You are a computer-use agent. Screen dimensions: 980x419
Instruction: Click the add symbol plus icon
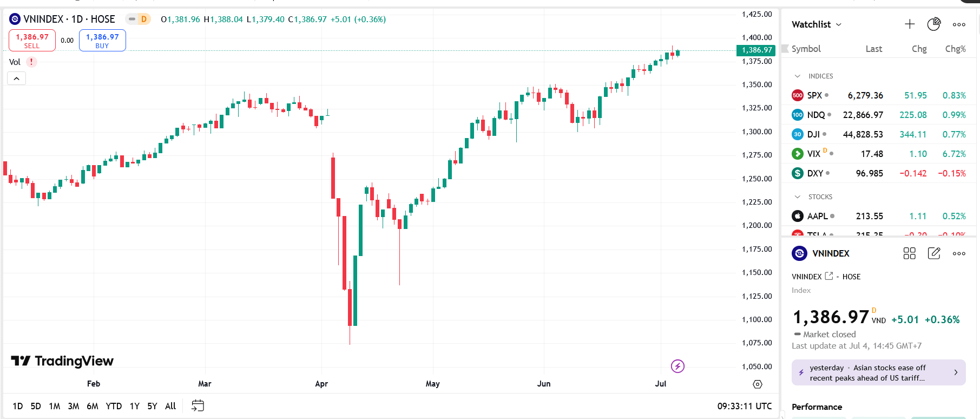pos(910,24)
